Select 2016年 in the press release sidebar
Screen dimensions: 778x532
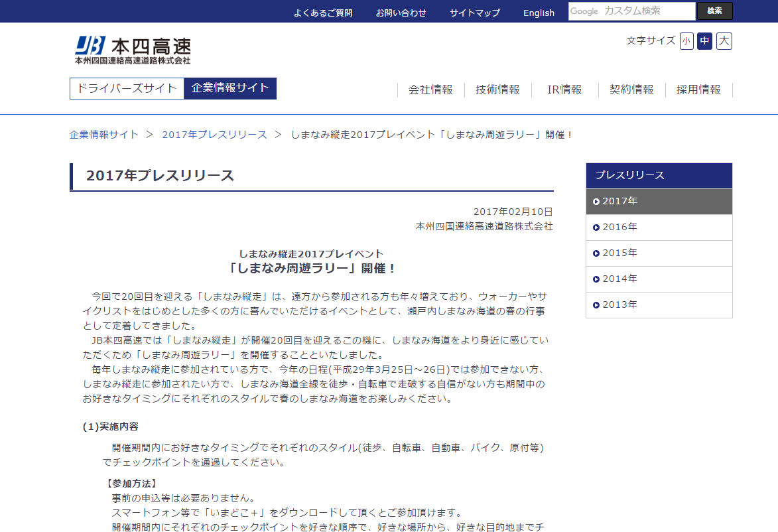click(x=659, y=228)
